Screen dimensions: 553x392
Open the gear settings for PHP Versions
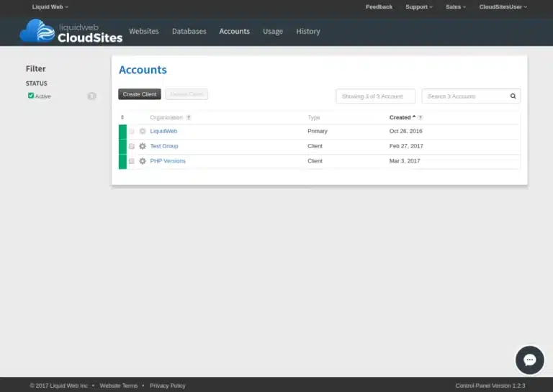pyautogui.click(x=143, y=161)
